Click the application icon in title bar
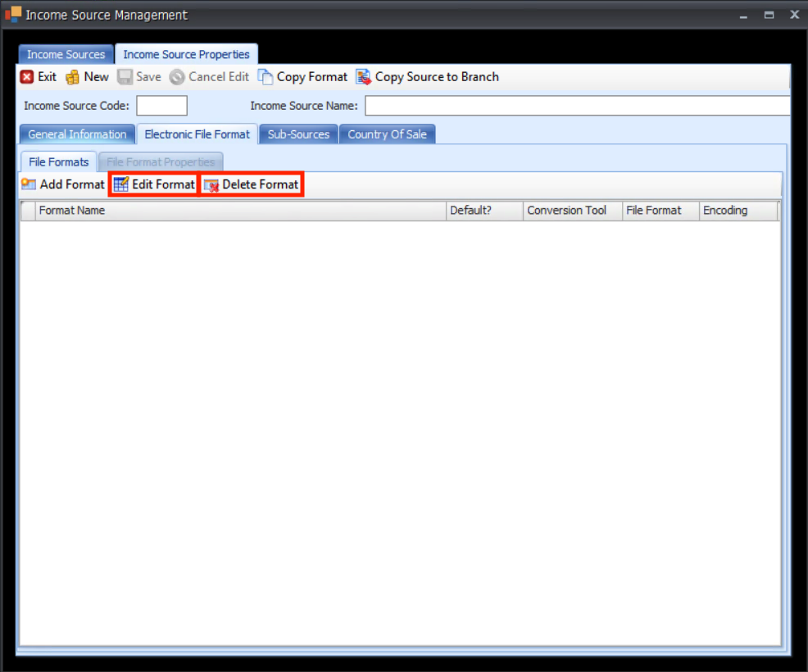The height and width of the screenshot is (672, 808). click(12, 15)
